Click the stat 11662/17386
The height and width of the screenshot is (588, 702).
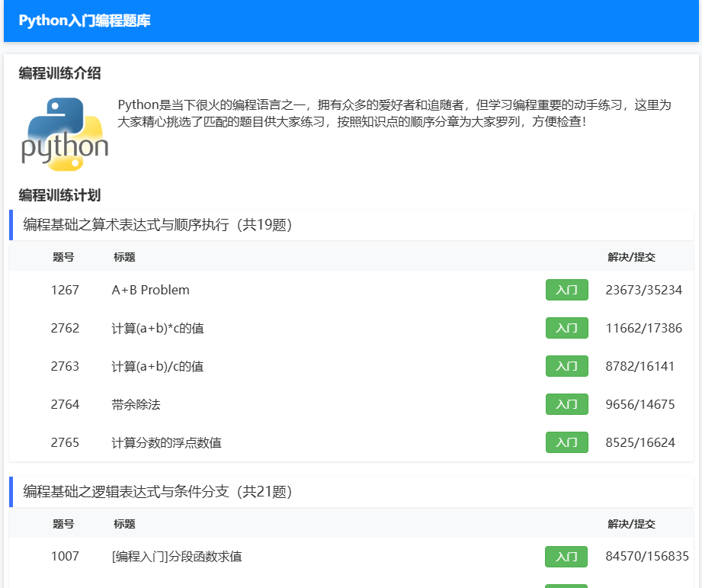(644, 328)
